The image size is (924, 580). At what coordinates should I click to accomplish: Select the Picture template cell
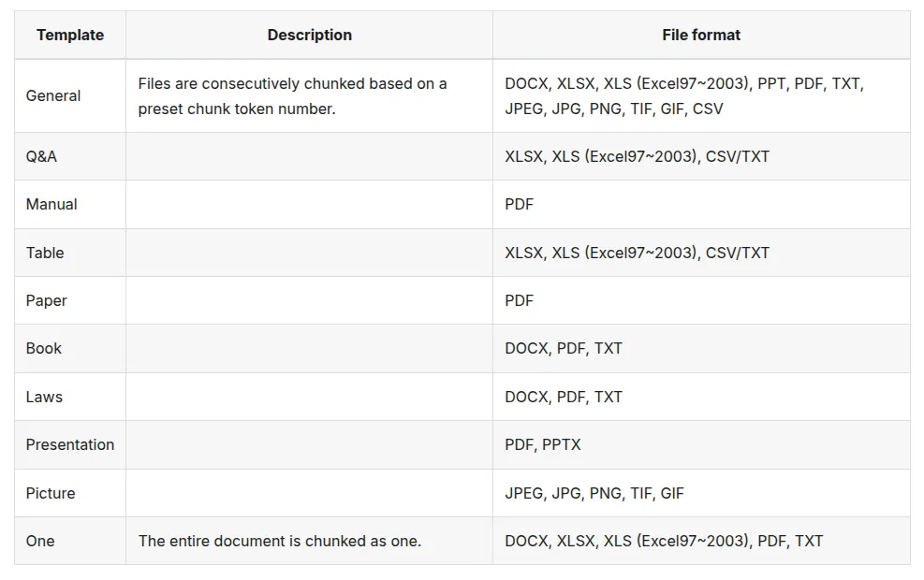tap(70, 493)
